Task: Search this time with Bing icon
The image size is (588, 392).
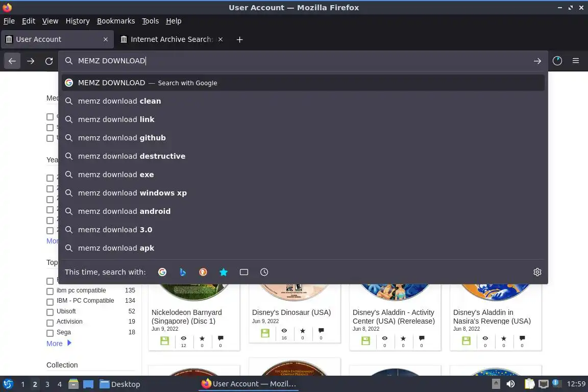Action: 183,272
